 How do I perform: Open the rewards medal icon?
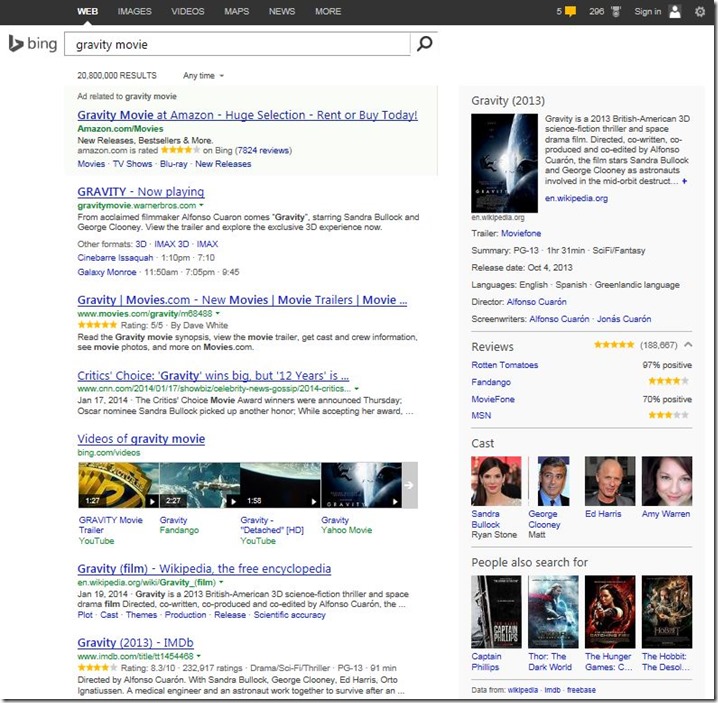pyautogui.click(x=616, y=11)
